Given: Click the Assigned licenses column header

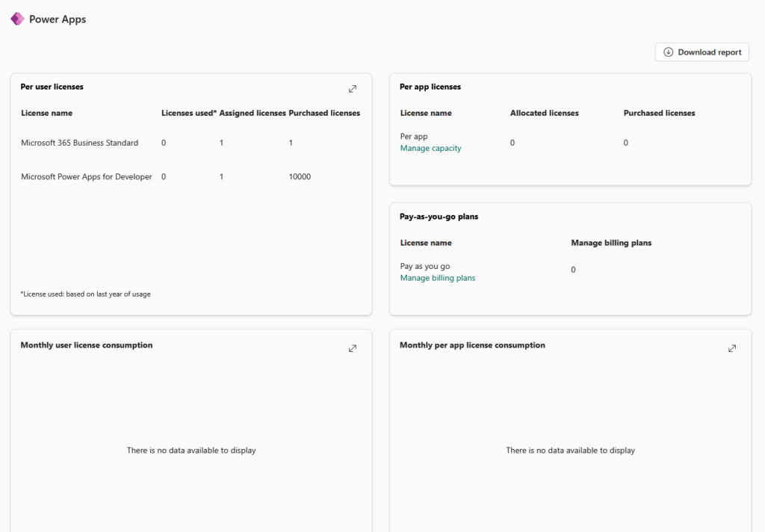Looking at the screenshot, I should click(x=253, y=114).
